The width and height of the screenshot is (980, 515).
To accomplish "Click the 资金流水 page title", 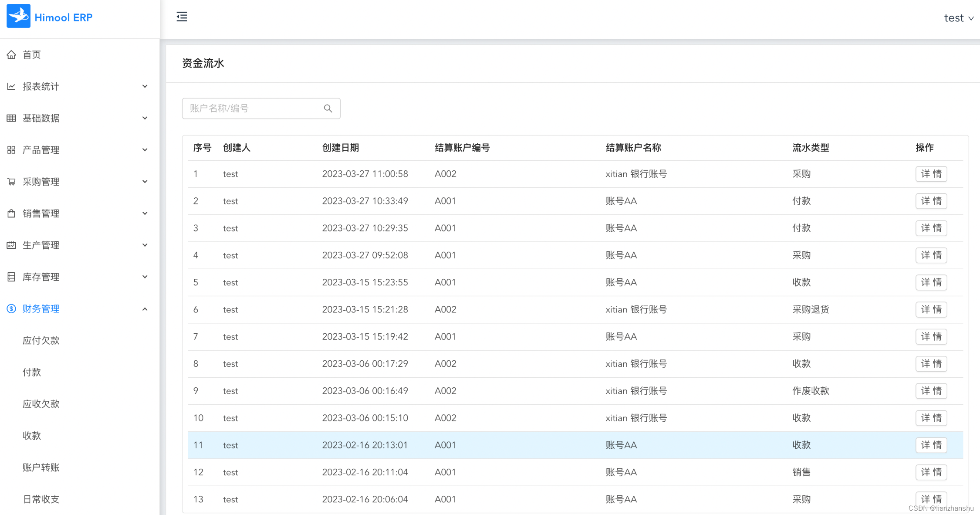I will [203, 63].
